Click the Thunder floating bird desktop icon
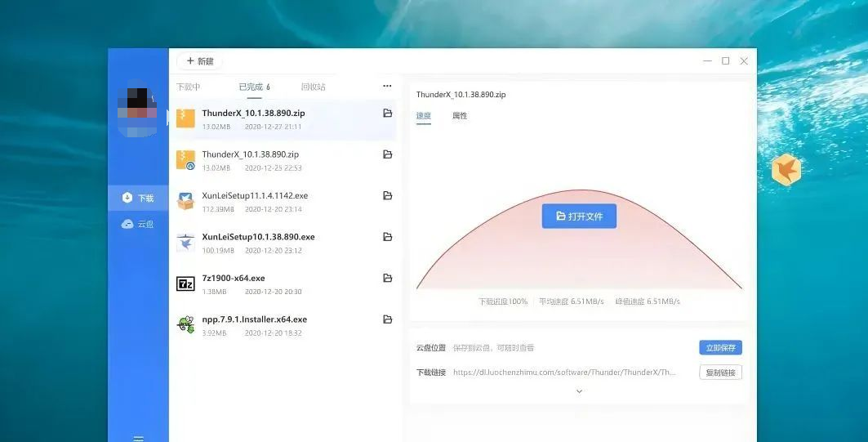The image size is (868, 442). pyautogui.click(x=786, y=169)
